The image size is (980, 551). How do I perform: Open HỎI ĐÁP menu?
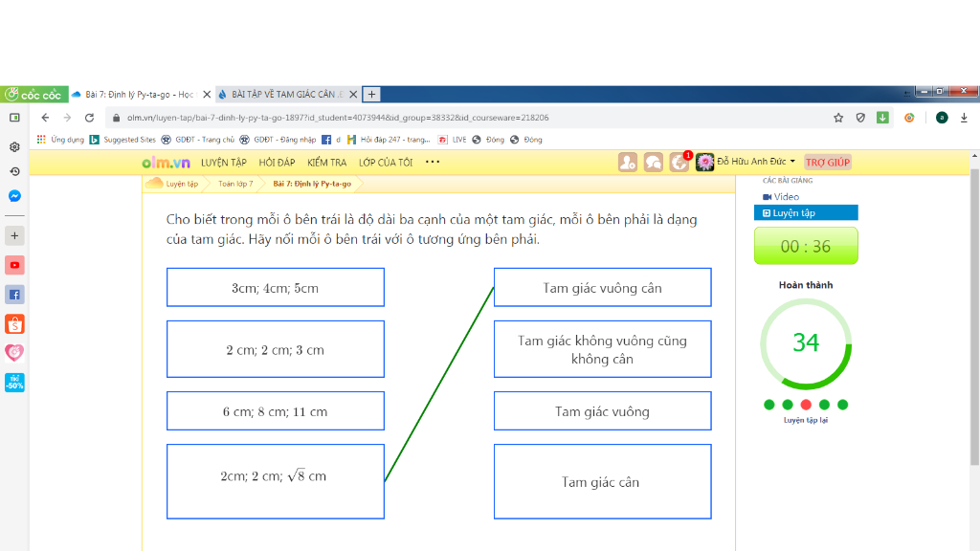pyautogui.click(x=277, y=163)
